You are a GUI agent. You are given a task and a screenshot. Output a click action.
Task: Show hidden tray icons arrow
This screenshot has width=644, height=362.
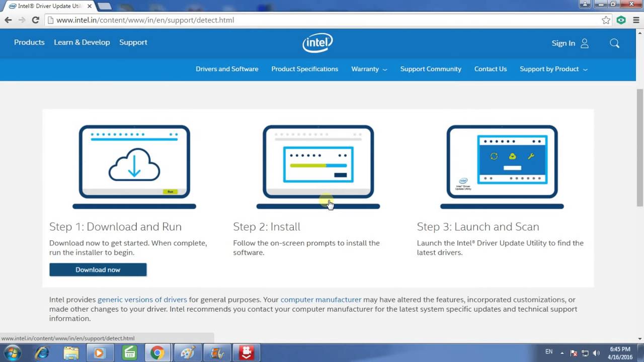coord(562,353)
